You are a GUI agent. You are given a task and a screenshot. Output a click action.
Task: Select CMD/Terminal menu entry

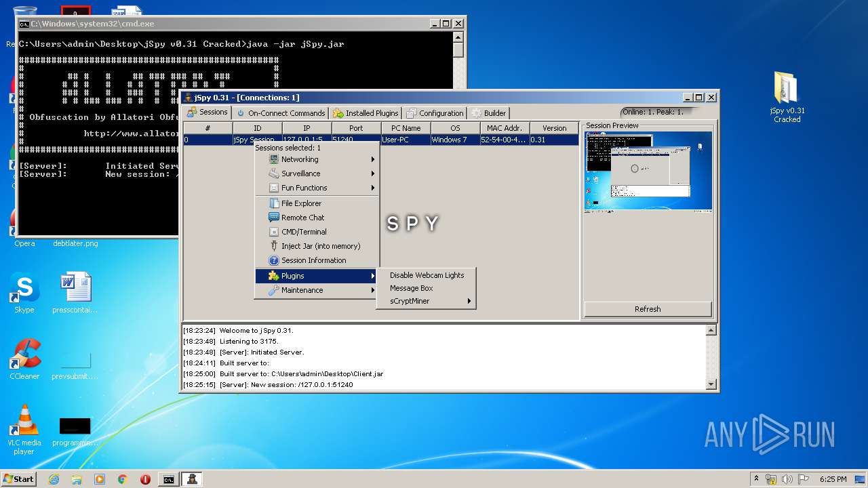(317, 232)
